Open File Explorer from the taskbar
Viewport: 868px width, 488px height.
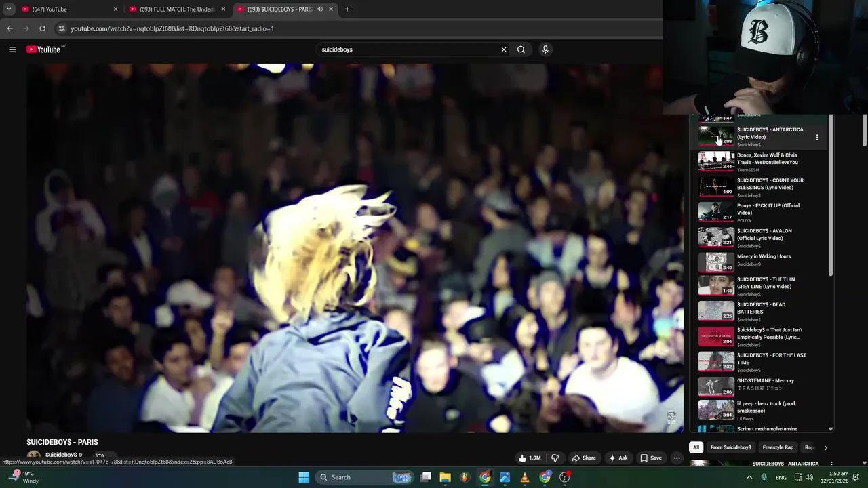pyautogui.click(x=445, y=477)
